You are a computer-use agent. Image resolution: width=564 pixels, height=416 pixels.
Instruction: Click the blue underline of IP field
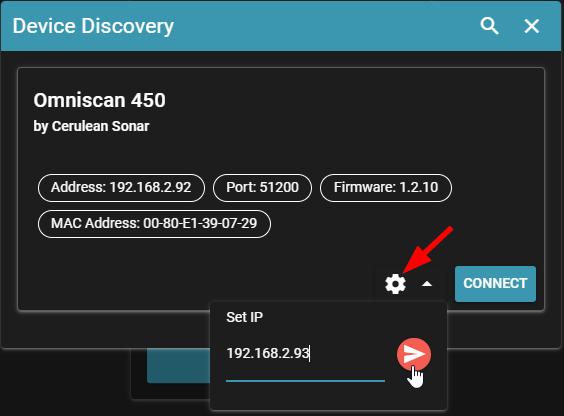(305, 381)
